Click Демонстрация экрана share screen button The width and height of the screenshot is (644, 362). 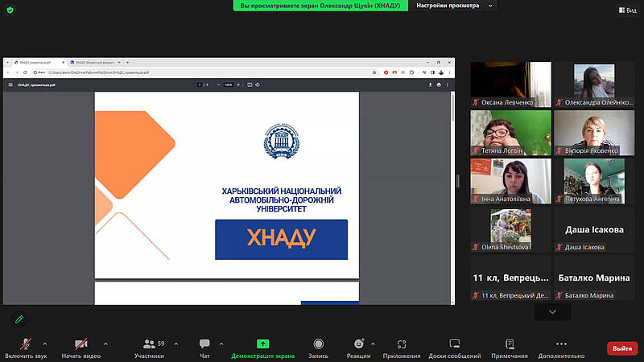263,348
